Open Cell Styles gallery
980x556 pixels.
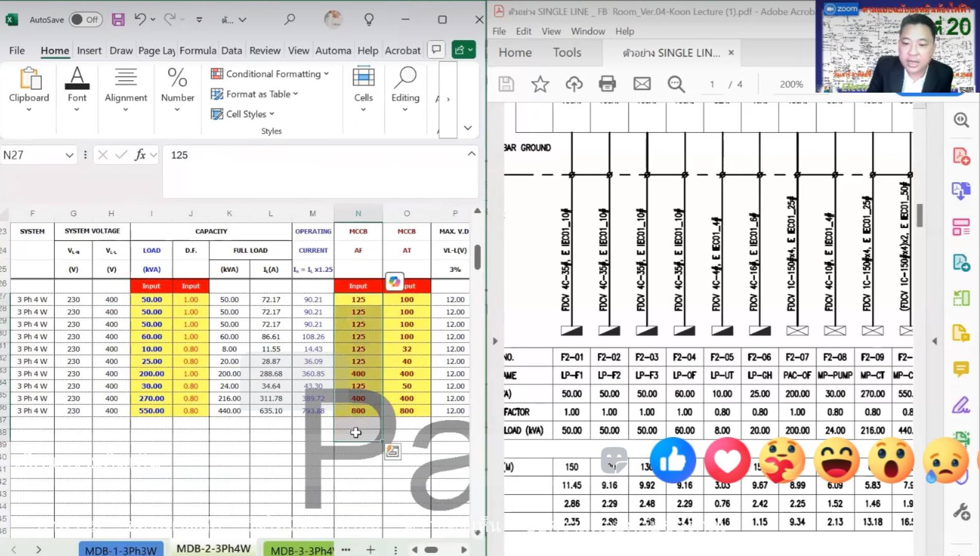(x=243, y=114)
